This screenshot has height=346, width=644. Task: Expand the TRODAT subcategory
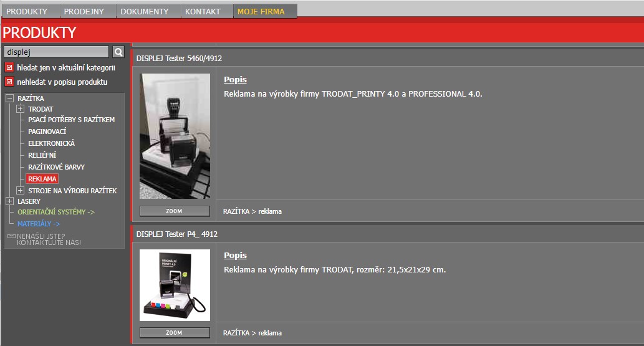click(21, 109)
